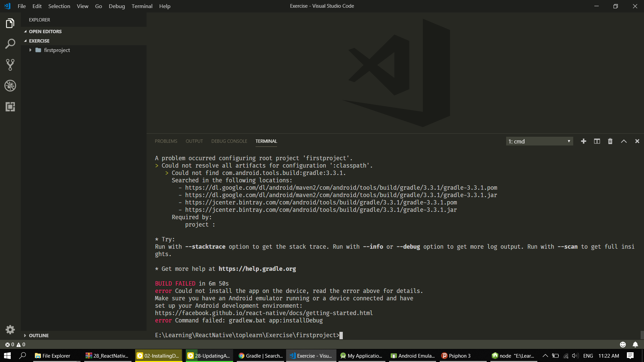Open the Search view icon
The image size is (644, 362).
point(10,44)
